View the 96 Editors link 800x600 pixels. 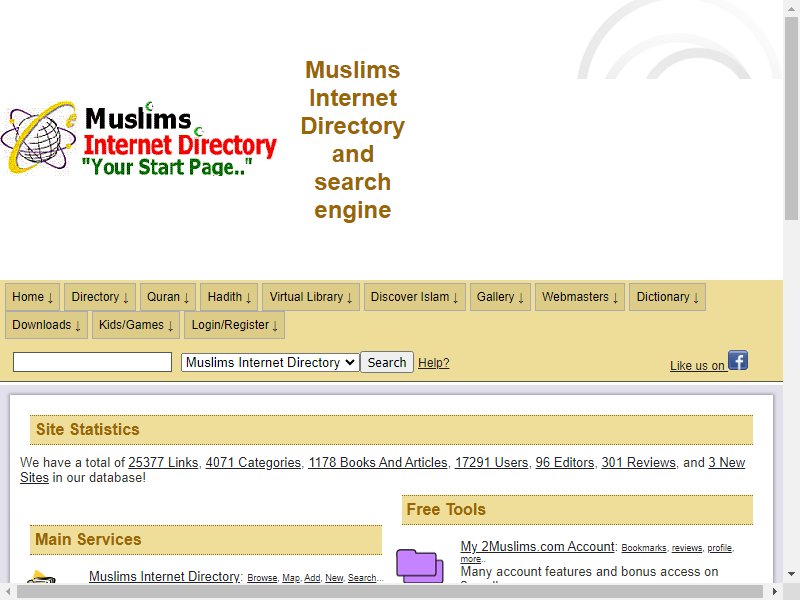pos(565,462)
